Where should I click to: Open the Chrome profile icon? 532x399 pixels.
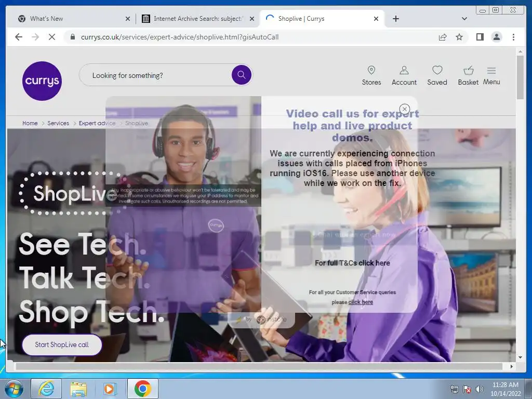pyautogui.click(x=496, y=37)
